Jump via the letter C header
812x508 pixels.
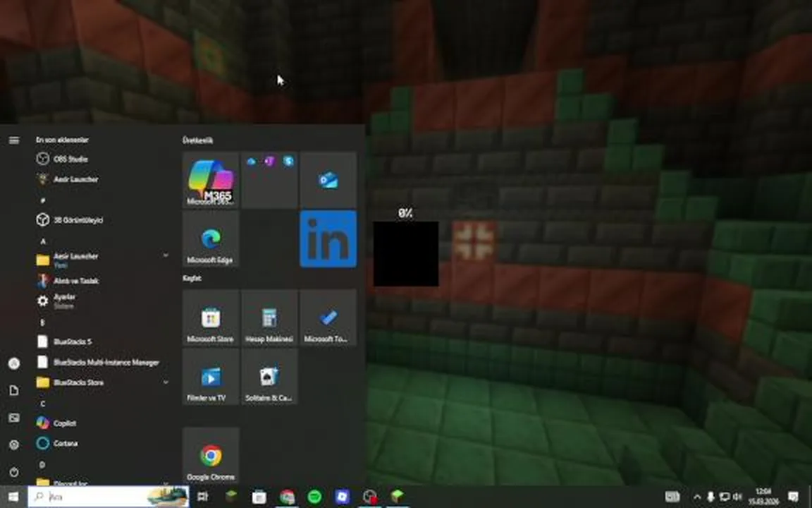pos(42,404)
